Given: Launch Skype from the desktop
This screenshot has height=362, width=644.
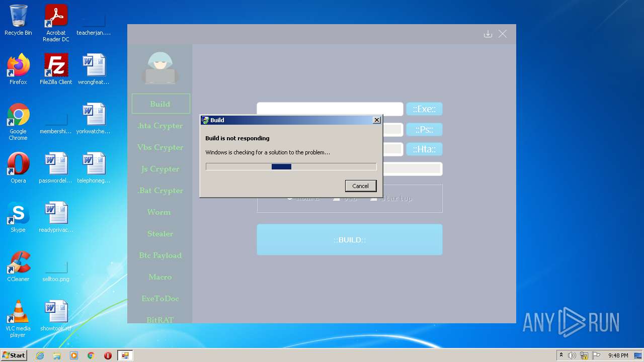Looking at the screenshot, I should click(18, 217).
